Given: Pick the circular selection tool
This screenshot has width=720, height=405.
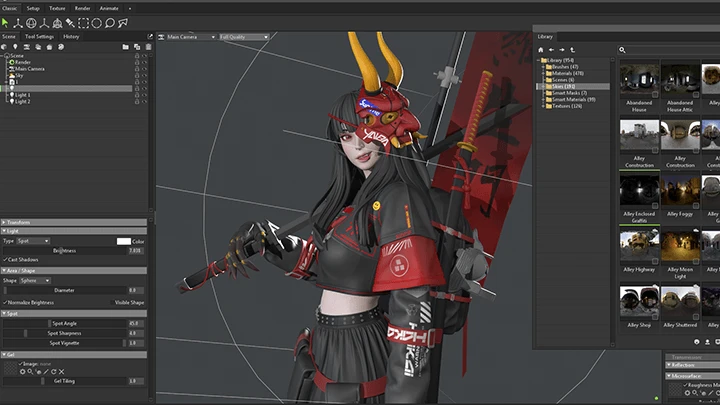Looking at the screenshot, I should tap(96, 22).
